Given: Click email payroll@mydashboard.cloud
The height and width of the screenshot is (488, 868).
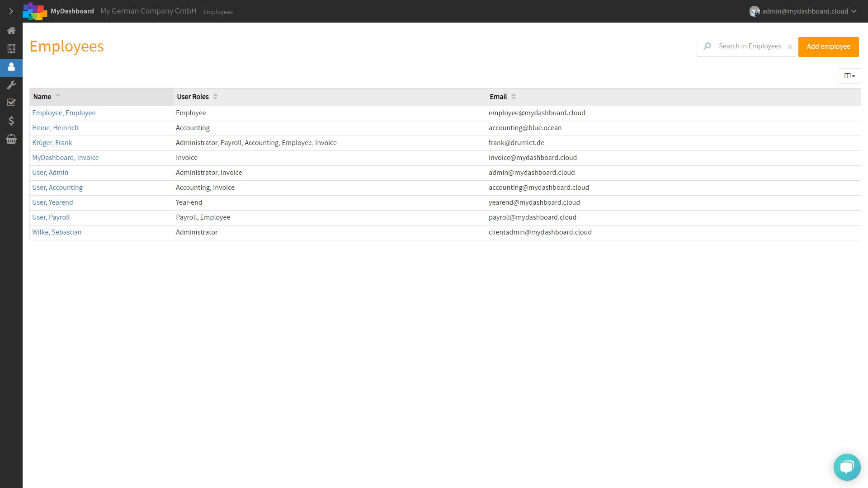Looking at the screenshot, I should (532, 217).
